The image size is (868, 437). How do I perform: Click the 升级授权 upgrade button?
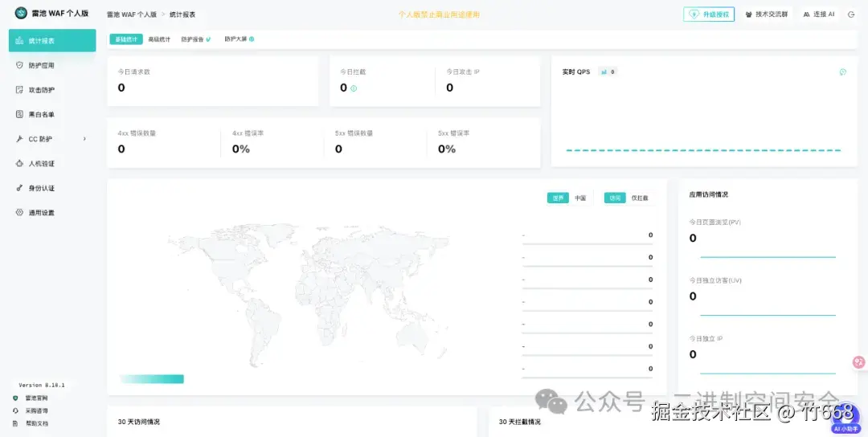[x=709, y=14]
